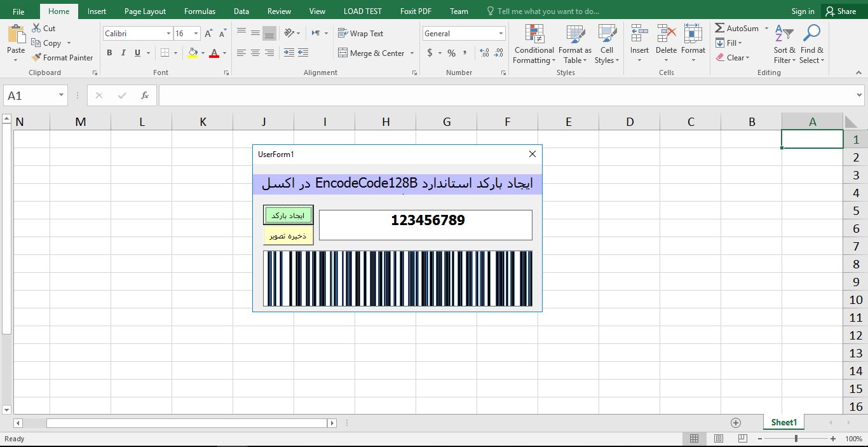Image resolution: width=868 pixels, height=447 pixels.
Task: Toggle Wrap Text
Action: (x=360, y=34)
